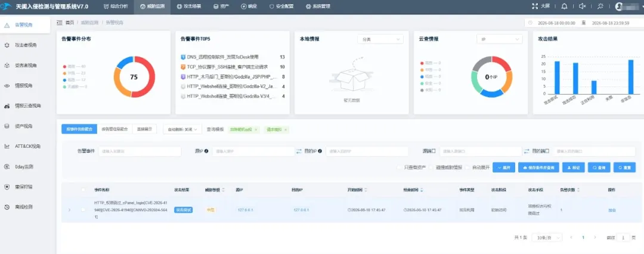This screenshot has width=644, height=254.
Task: Click the 告警事件 keyword input field
Action: click(140, 151)
